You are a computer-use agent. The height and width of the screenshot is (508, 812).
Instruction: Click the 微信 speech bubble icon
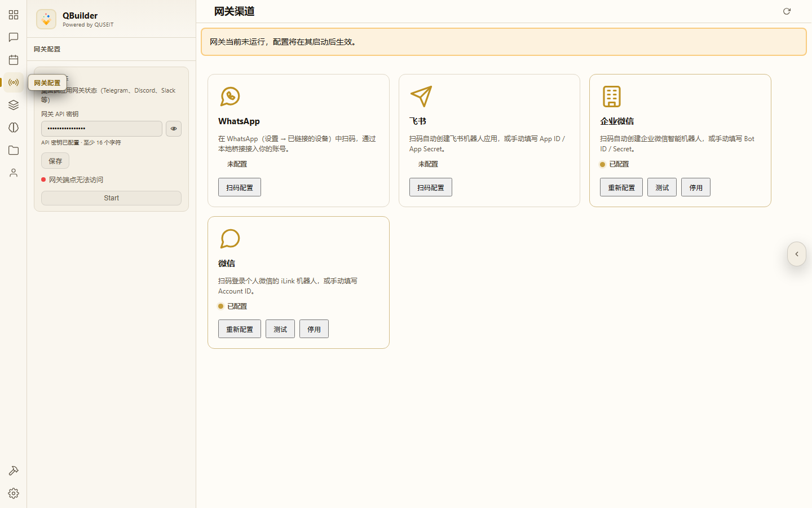coord(230,239)
